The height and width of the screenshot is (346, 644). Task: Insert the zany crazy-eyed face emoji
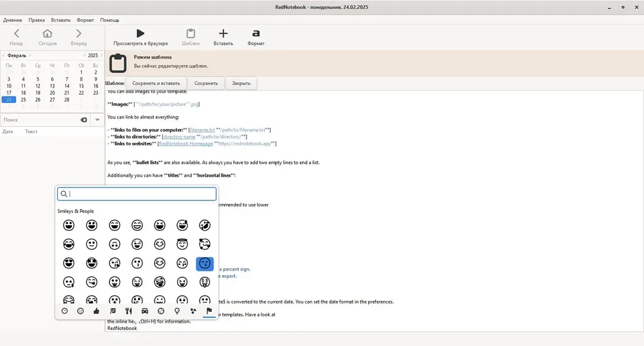[x=159, y=282]
